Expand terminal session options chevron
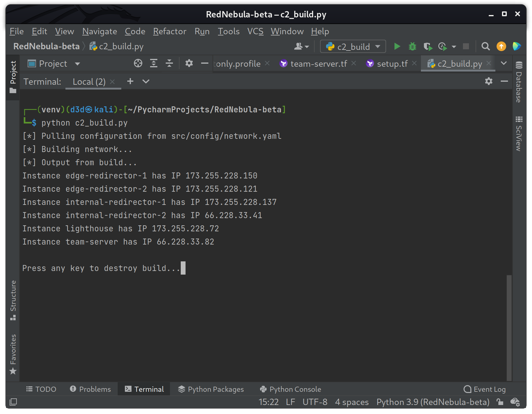The image size is (532, 414). 146,81
